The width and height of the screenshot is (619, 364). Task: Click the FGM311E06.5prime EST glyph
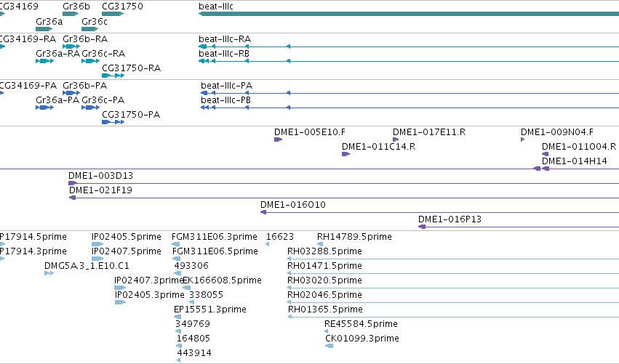tap(177, 259)
